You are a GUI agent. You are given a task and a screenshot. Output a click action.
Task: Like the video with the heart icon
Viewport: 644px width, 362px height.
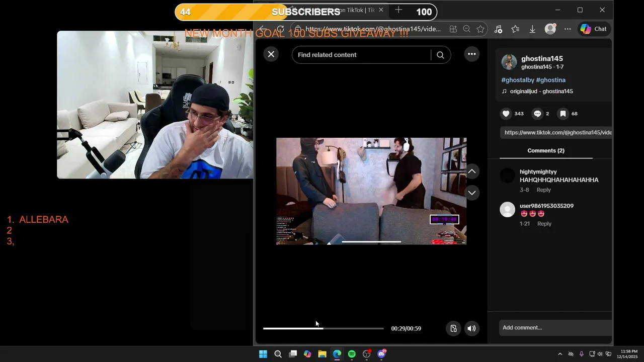coord(506,114)
